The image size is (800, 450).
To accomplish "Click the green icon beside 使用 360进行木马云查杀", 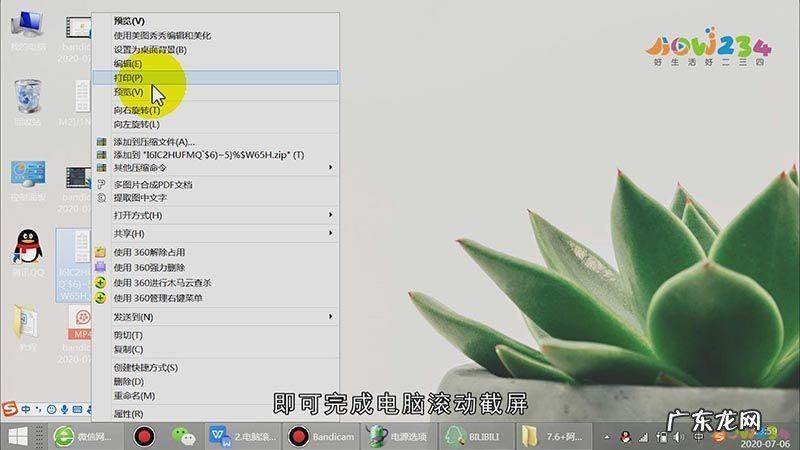I will pyautogui.click(x=101, y=282).
